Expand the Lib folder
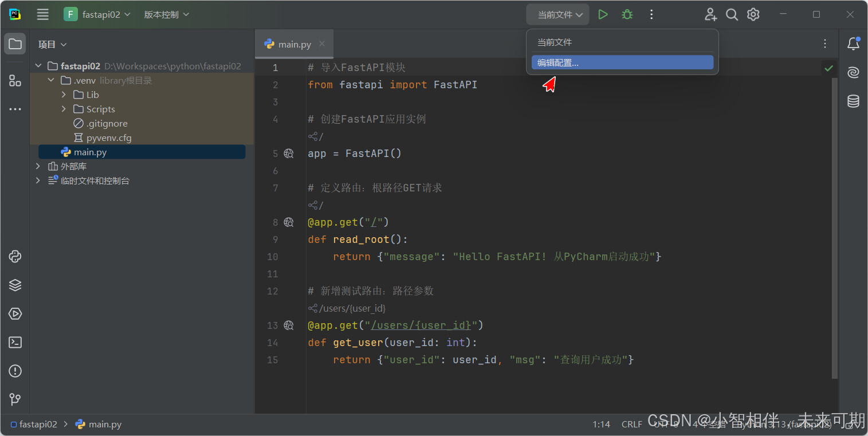 pyautogui.click(x=64, y=95)
